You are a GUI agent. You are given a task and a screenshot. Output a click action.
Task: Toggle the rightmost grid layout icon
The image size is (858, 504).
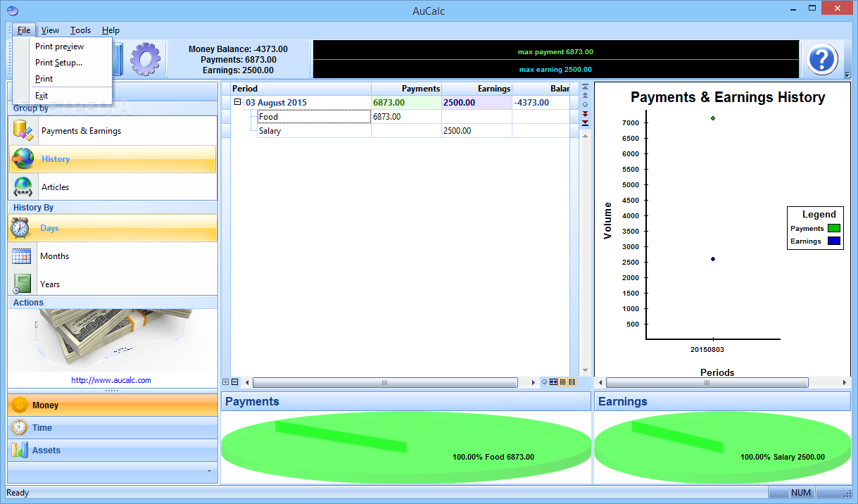(x=572, y=382)
